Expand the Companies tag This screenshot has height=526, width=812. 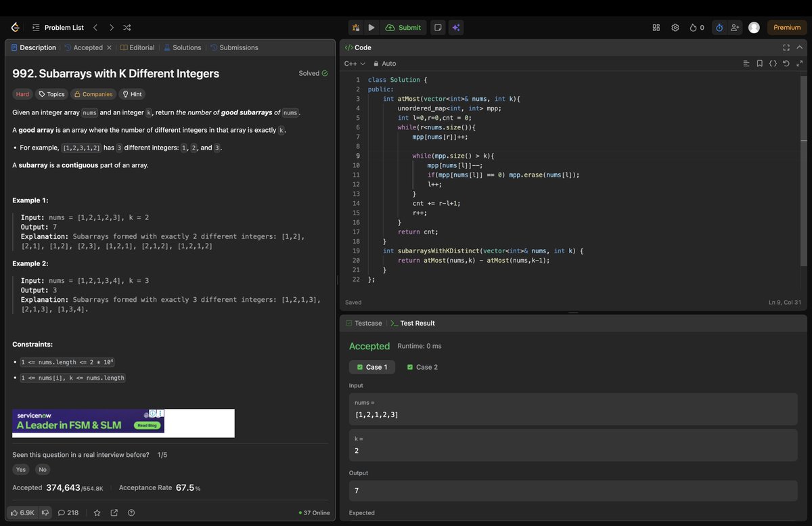point(93,94)
